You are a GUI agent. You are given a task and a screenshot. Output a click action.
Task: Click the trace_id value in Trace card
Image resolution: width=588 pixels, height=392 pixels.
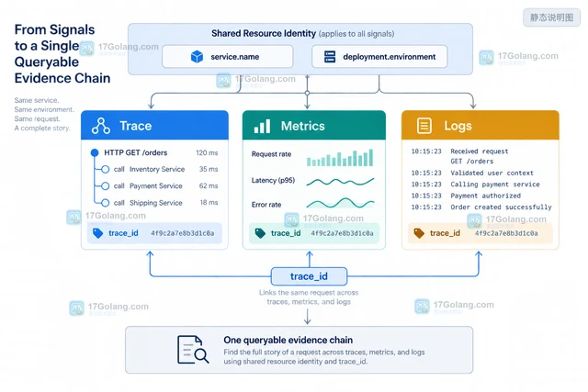[x=183, y=233]
